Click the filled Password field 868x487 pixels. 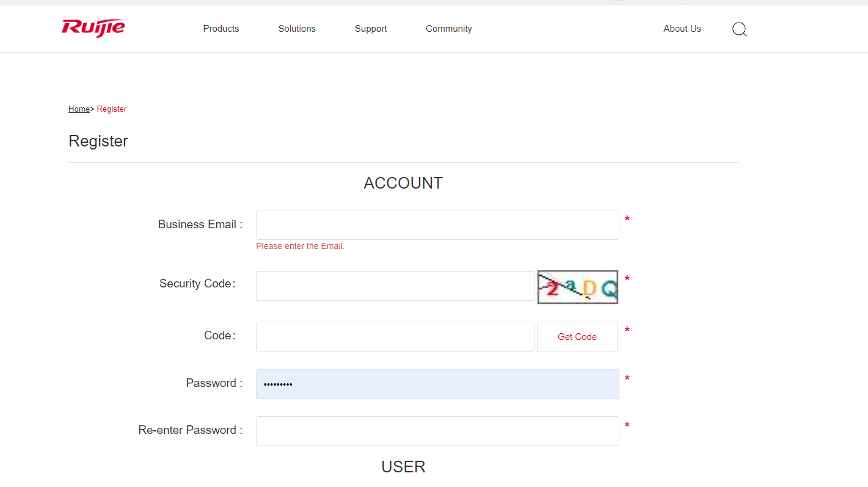coord(437,384)
